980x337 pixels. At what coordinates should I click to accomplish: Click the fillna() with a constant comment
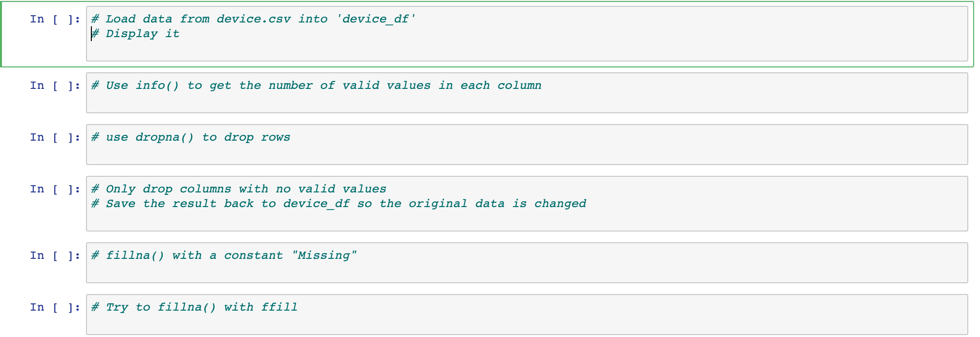coord(222,254)
